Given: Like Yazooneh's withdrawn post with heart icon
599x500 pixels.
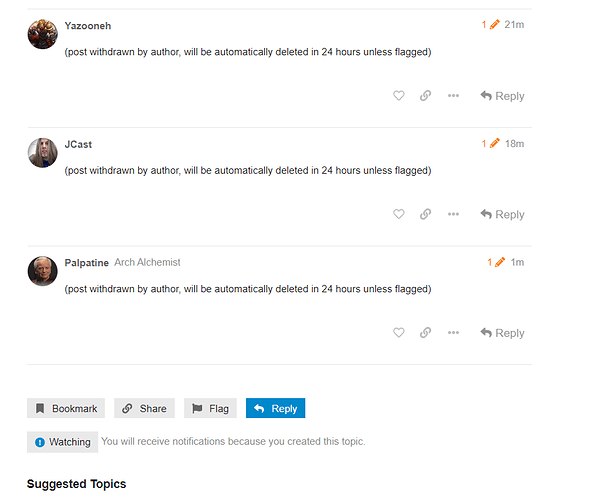Looking at the screenshot, I should pyautogui.click(x=398, y=95).
